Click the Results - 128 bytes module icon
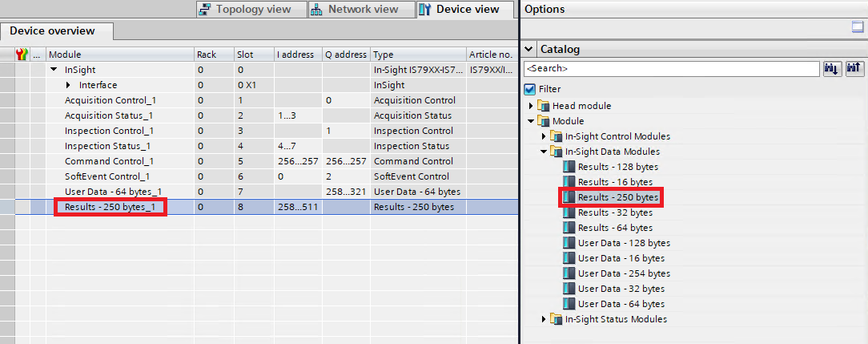This screenshot has width=868, height=344. pos(569,167)
